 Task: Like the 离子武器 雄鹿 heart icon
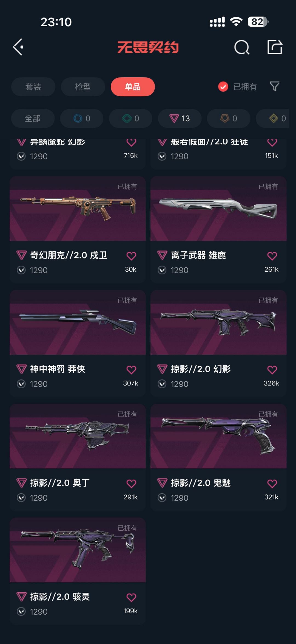(272, 256)
